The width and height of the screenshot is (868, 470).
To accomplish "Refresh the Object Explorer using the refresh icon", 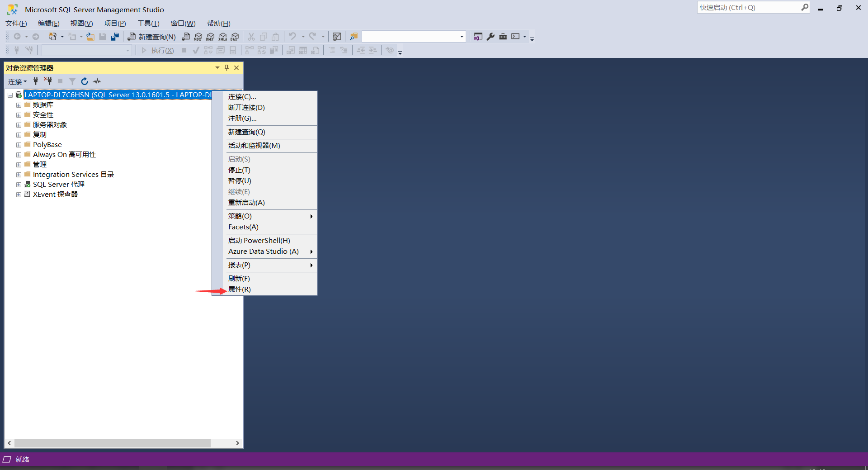I will tap(84, 81).
